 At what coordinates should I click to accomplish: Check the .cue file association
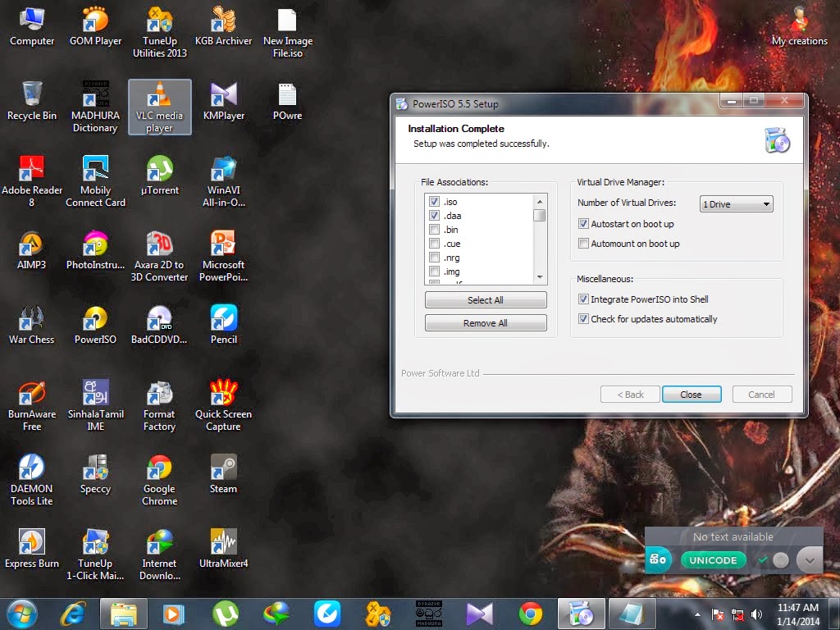point(435,243)
